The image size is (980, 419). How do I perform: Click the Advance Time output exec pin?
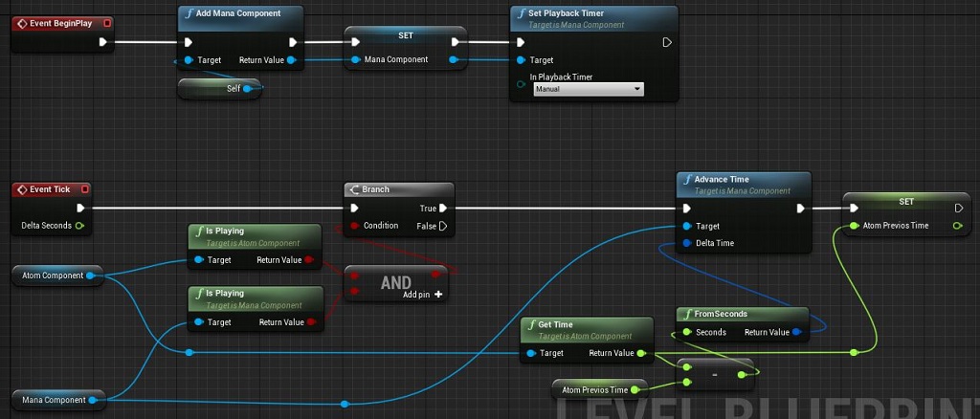coord(800,209)
